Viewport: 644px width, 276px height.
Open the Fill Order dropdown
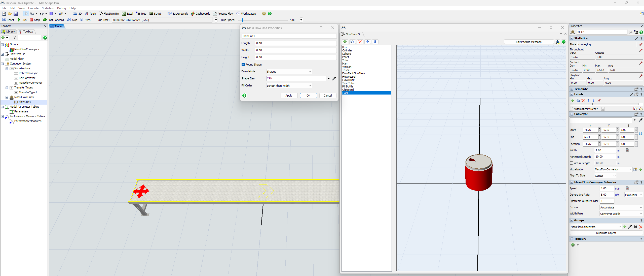289,86
